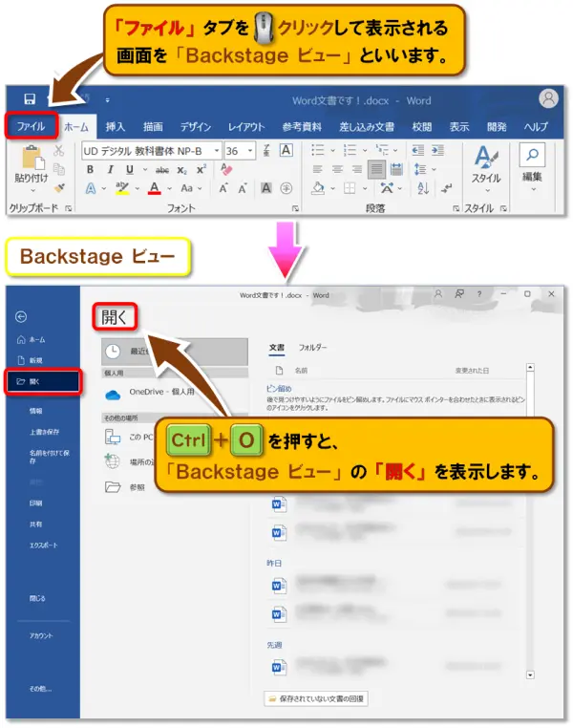573x728 pixels.
Task: Open the ファイル tab
Action: 32,126
